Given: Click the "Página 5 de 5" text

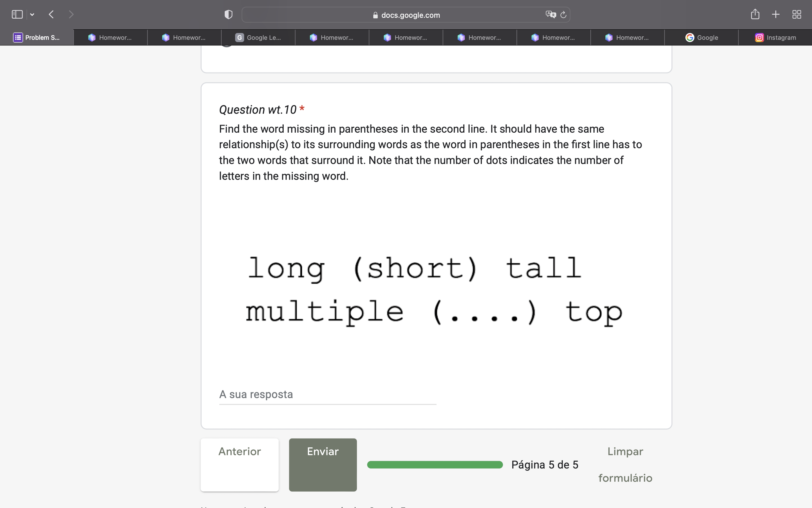Looking at the screenshot, I should coord(545,465).
